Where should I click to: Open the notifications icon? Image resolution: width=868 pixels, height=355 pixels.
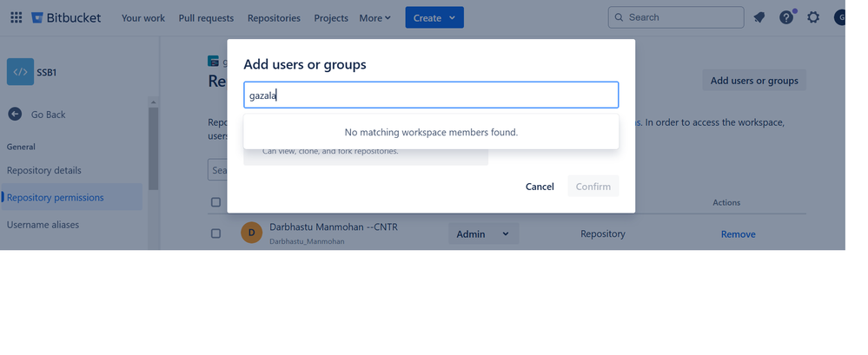[759, 17]
